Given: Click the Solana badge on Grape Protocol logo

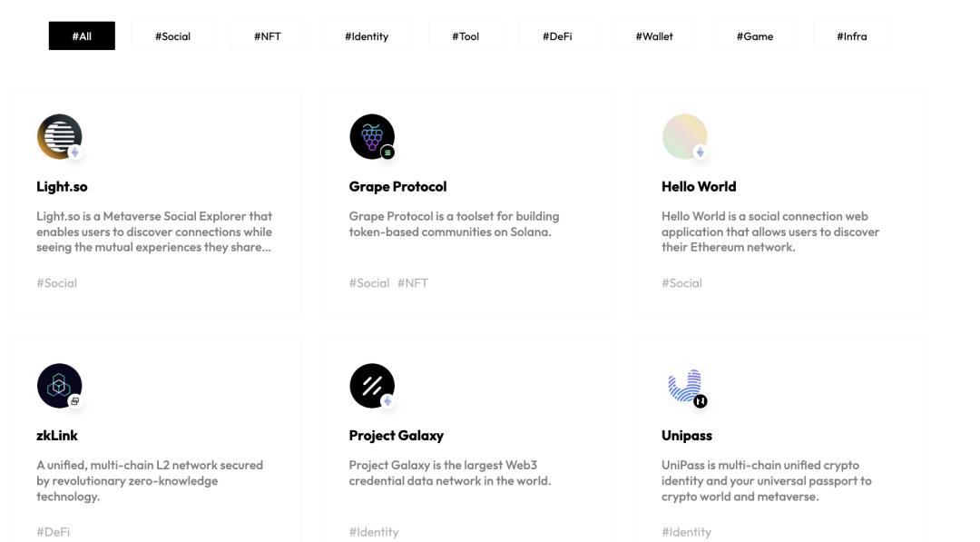Looking at the screenshot, I should (388, 153).
